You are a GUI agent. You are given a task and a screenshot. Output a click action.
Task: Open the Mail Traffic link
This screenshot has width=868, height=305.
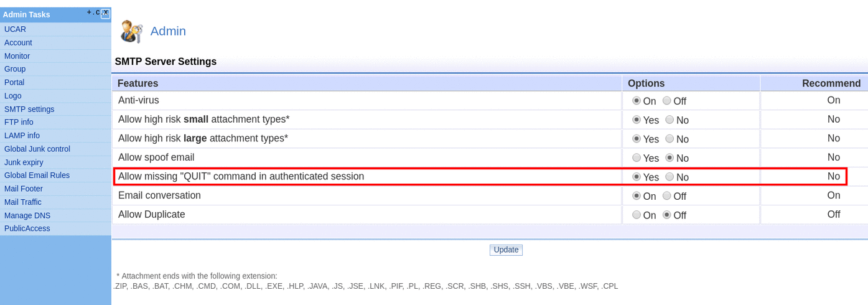tap(23, 202)
